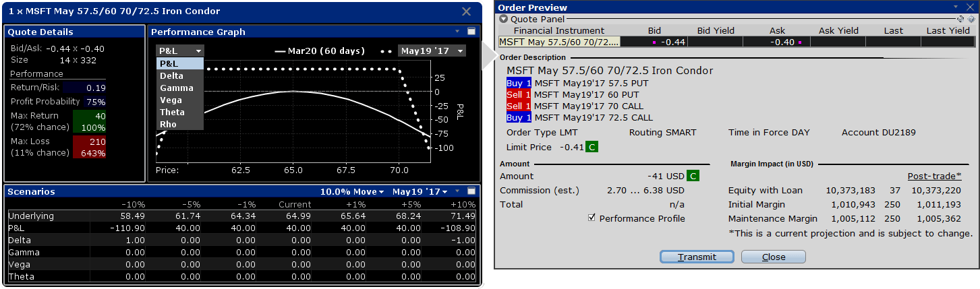This screenshot has height=289, width=980.
Task: Open the Scenarios panel options arrow
Action: coord(457,191)
